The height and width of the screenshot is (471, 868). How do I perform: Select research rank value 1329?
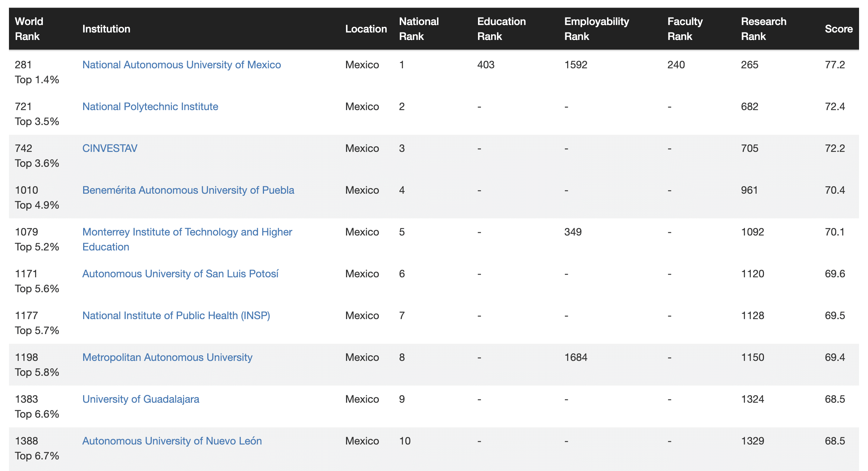[753, 441]
